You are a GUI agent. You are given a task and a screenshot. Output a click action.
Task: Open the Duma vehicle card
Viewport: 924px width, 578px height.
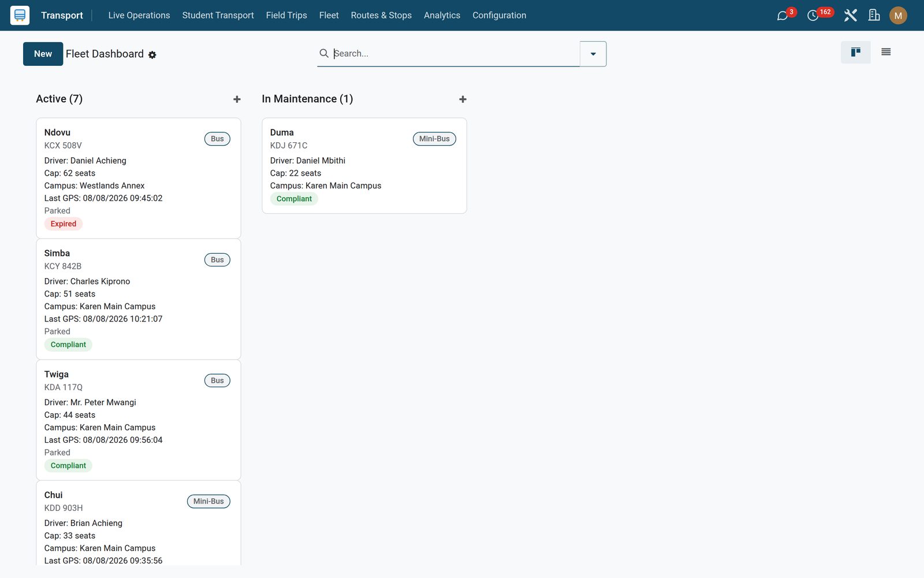(x=364, y=166)
